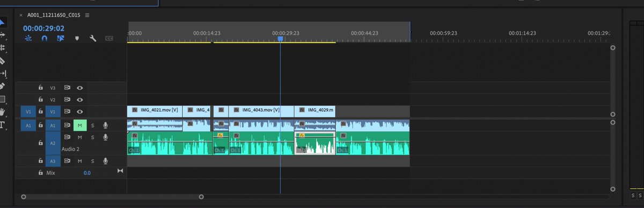Toggle V1 source patching button
The height and width of the screenshot is (208, 644).
pos(28,112)
